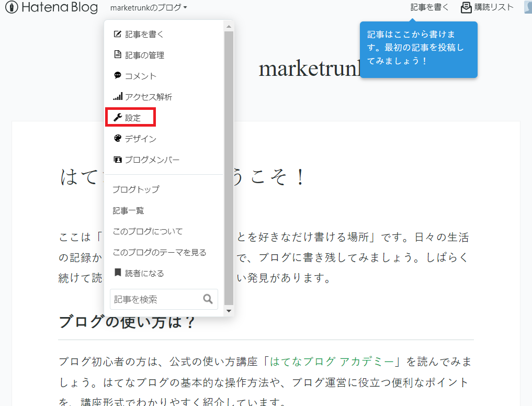Image resolution: width=532 pixels, height=406 pixels.
Task: Collapse the marketrunkのブログ dropdown
Action: click(149, 7)
